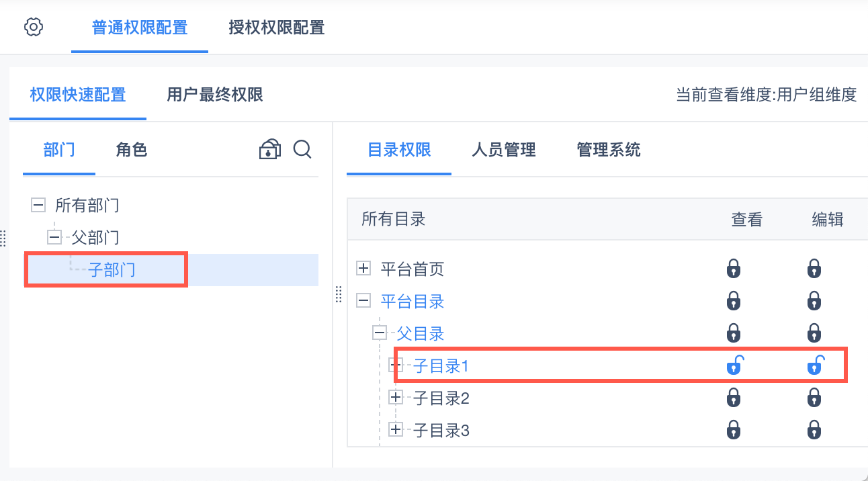Open the 用户最终权限 tab

pyautogui.click(x=214, y=95)
